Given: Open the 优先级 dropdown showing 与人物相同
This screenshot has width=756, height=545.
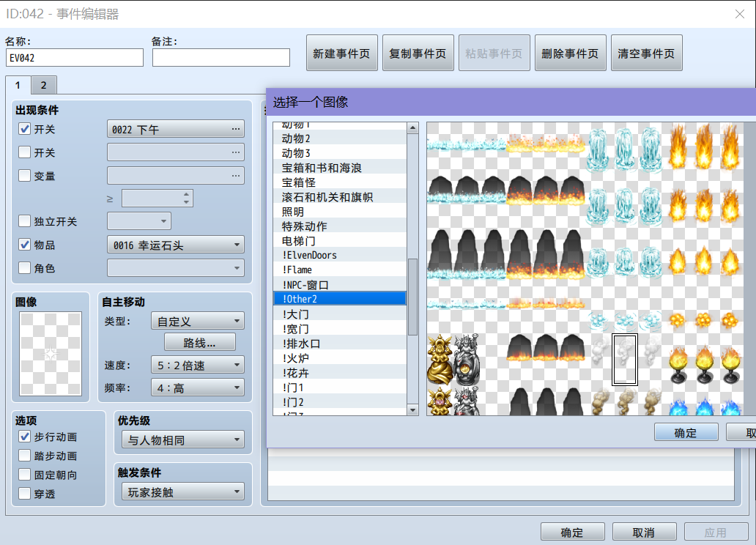Looking at the screenshot, I should pyautogui.click(x=183, y=440).
